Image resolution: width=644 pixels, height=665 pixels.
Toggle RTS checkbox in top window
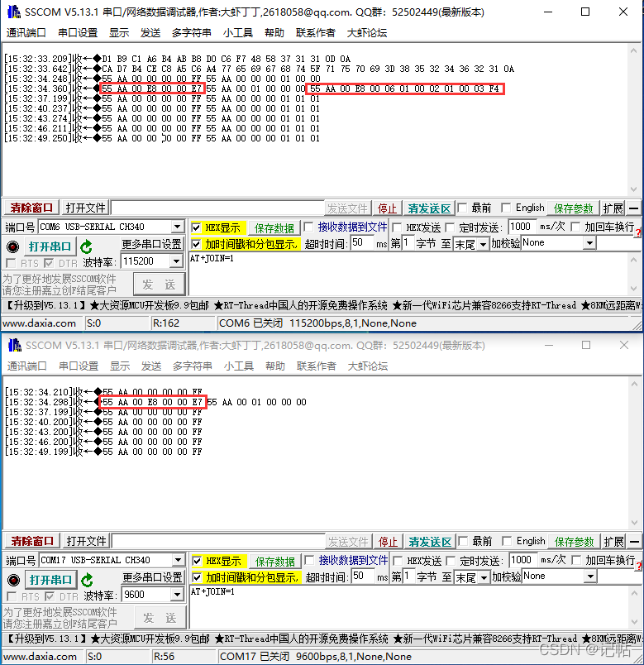tap(11, 263)
